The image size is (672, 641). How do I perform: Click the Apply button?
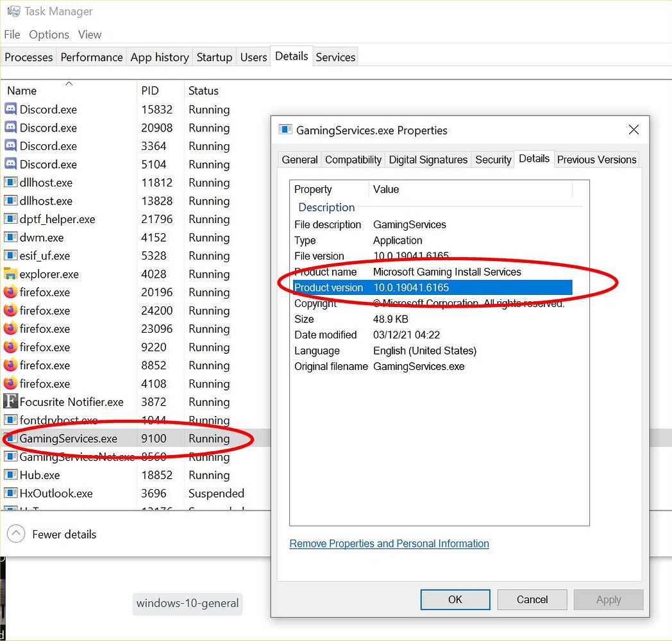[609, 599]
